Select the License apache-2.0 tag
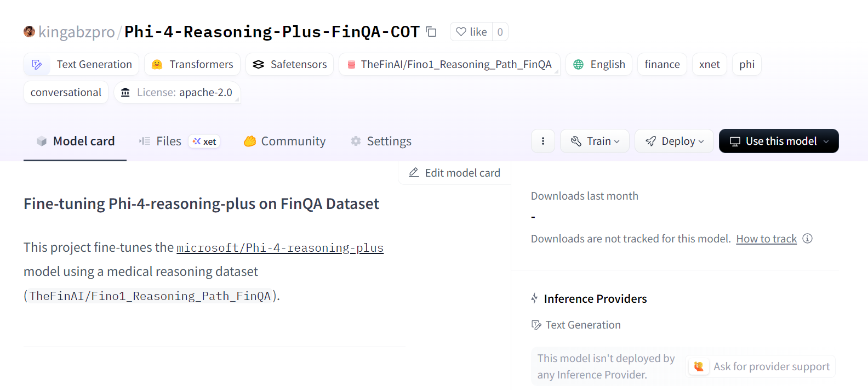The image size is (868, 390). 177,92
